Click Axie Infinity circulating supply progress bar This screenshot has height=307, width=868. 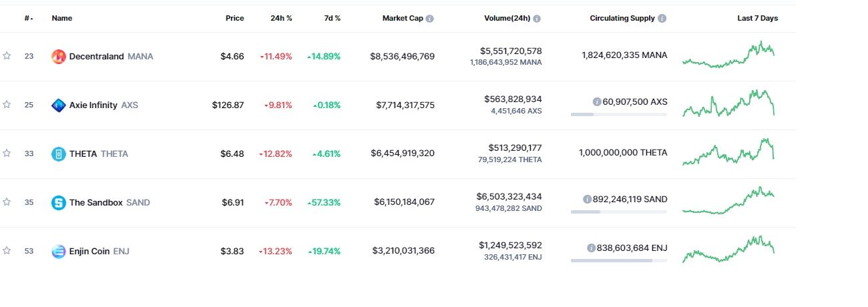(x=619, y=114)
